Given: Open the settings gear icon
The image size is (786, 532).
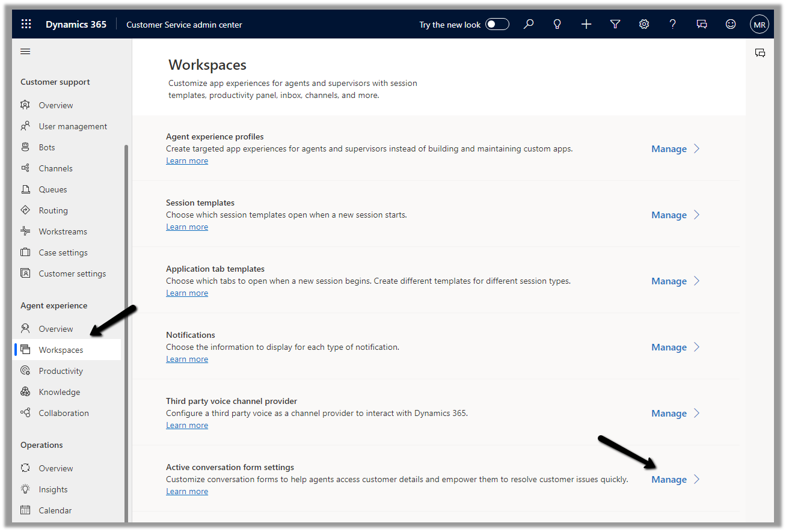Looking at the screenshot, I should pyautogui.click(x=644, y=24).
